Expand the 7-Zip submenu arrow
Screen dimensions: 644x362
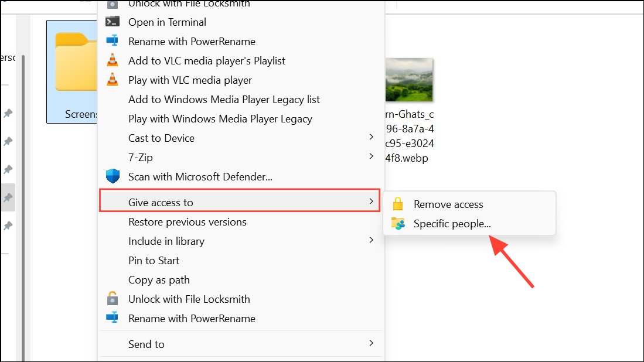tap(371, 156)
